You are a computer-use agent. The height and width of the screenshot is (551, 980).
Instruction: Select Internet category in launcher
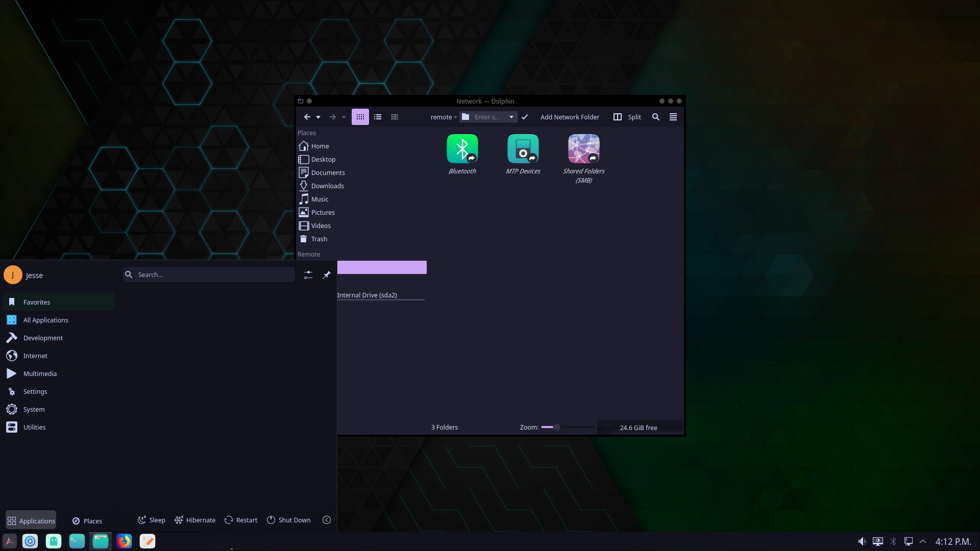pos(59,356)
